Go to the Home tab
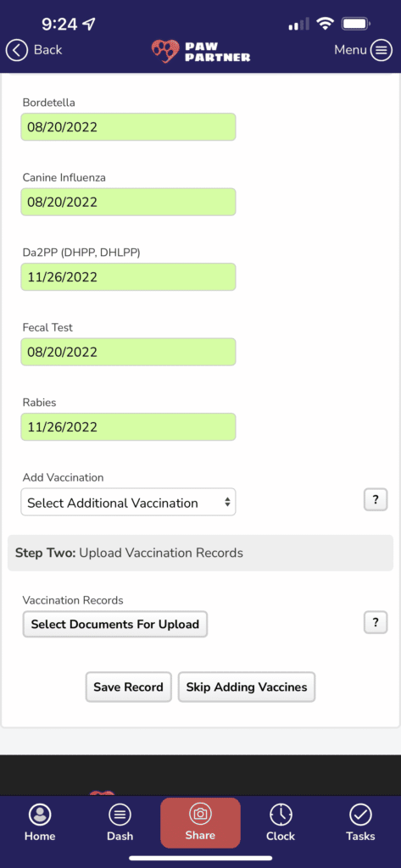 [40, 822]
